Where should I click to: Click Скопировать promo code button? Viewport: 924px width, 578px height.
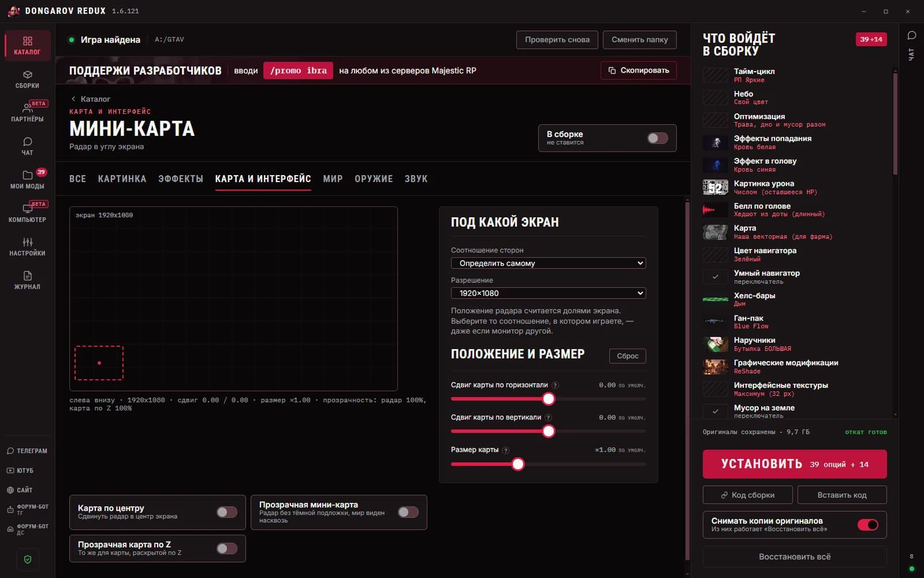638,71
